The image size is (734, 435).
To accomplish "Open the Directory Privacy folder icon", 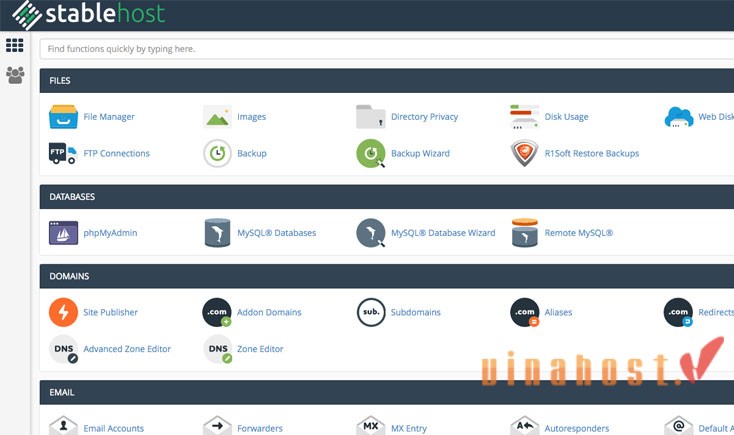I will [371, 117].
